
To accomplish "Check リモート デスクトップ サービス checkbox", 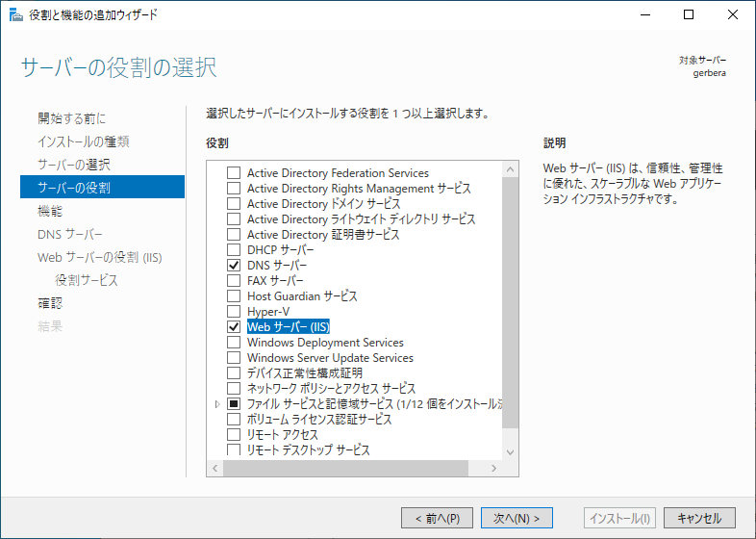I will (234, 449).
